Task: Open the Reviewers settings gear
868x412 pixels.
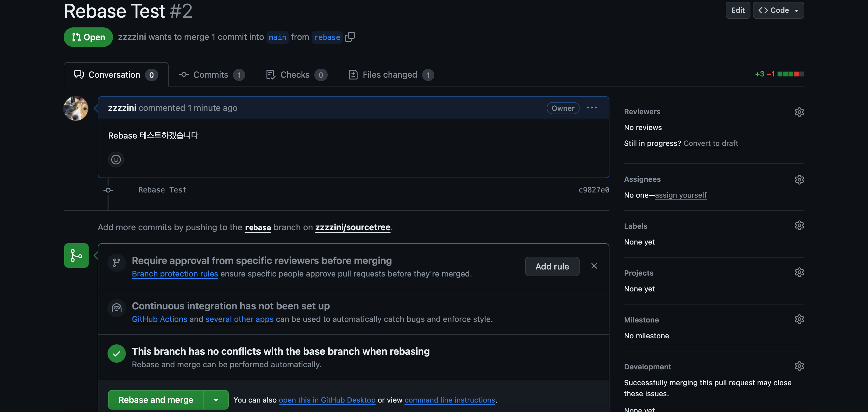Action: [799, 112]
